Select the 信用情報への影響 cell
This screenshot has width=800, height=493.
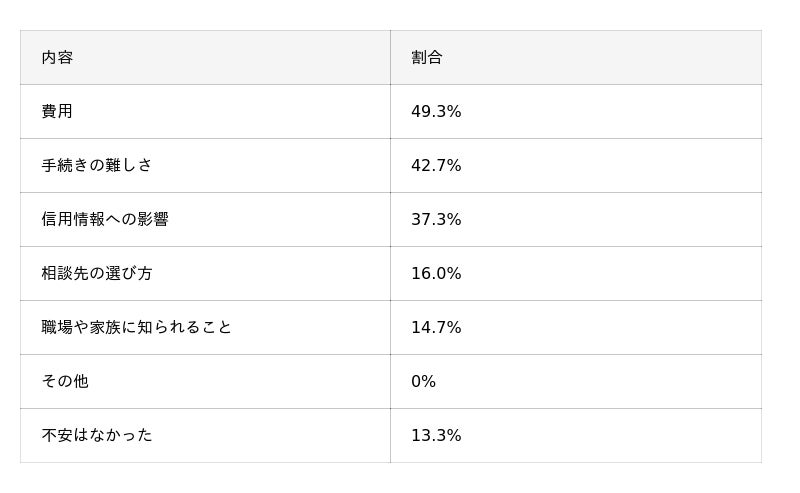pyautogui.click(x=105, y=220)
